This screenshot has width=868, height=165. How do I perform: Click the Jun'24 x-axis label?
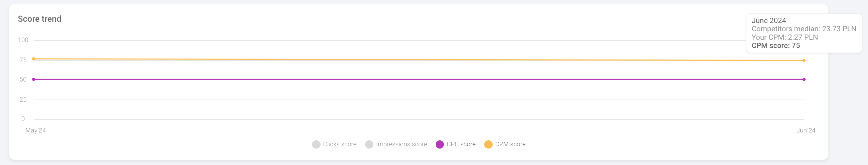(806, 130)
